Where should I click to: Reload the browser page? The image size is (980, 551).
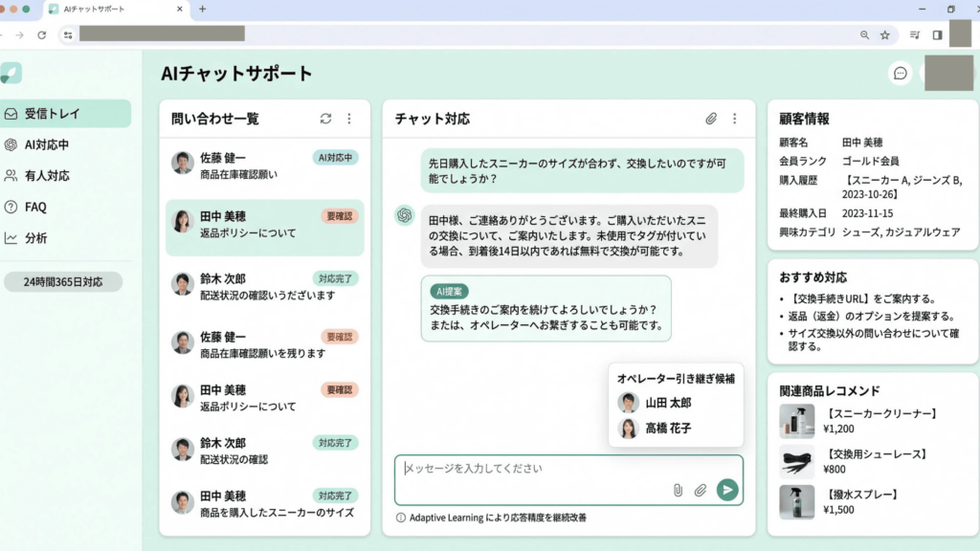pyautogui.click(x=42, y=35)
